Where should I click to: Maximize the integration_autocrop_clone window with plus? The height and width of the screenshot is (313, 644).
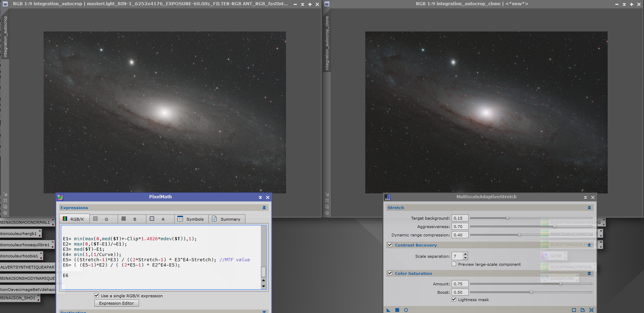[631, 4]
